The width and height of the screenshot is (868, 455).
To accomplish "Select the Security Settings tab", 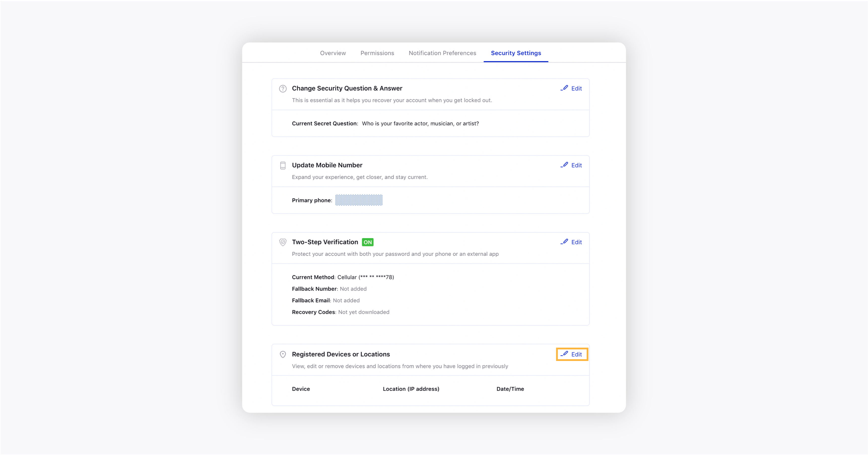I will (x=516, y=53).
